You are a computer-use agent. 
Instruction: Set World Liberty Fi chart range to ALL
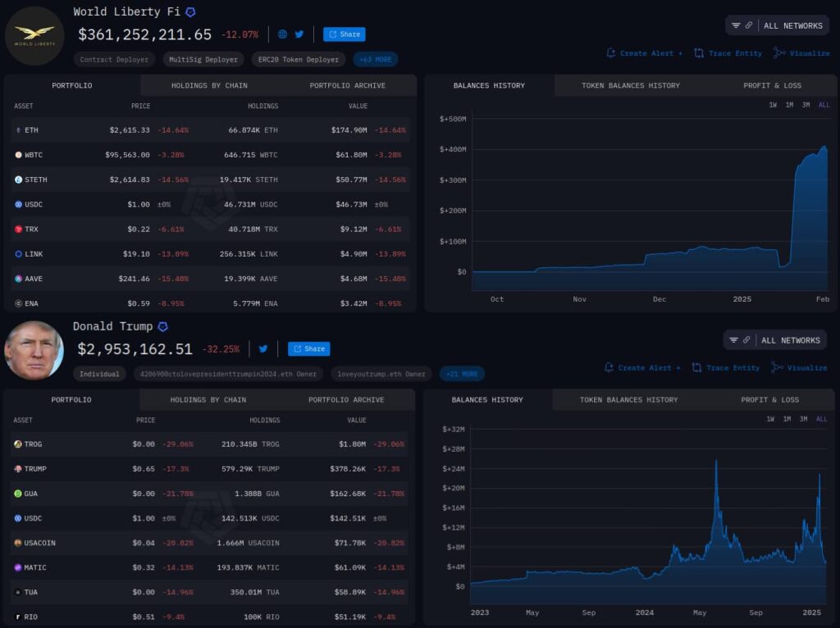coord(824,105)
